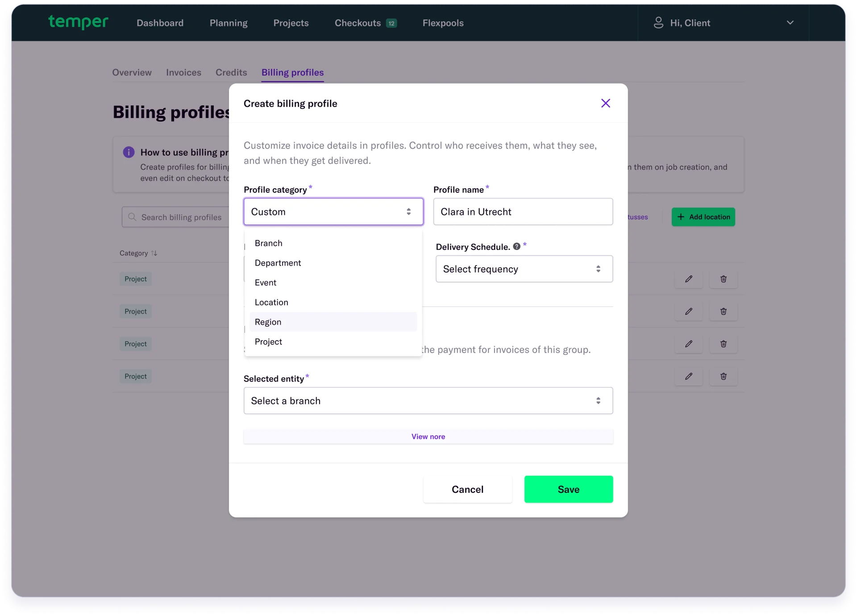Image resolution: width=857 pixels, height=616 pixels.
Task: Close the Create billing profile dialog
Action: [605, 103]
